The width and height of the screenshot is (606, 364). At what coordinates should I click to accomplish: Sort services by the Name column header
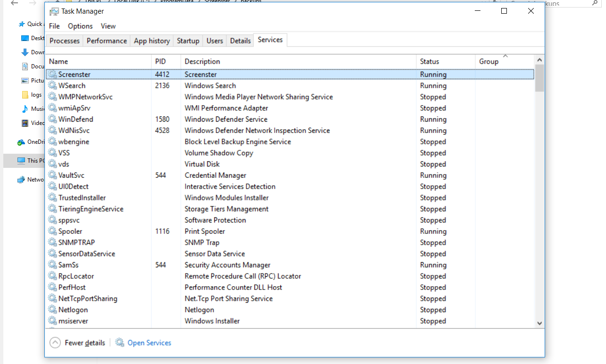coord(99,61)
